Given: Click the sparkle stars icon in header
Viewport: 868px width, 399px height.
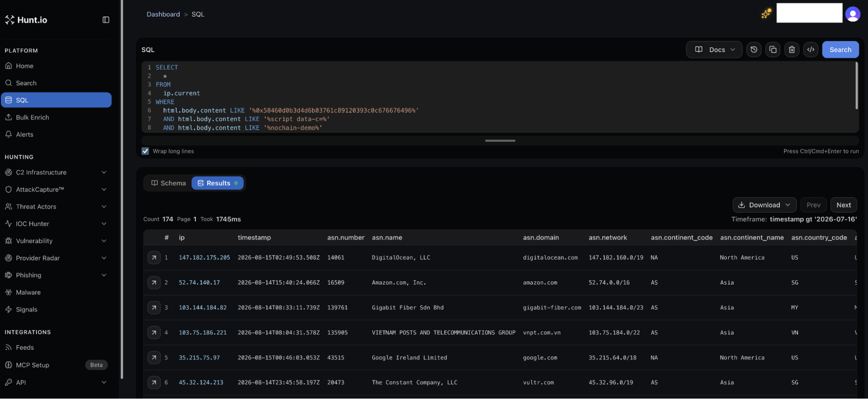Looking at the screenshot, I should [766, 14].
